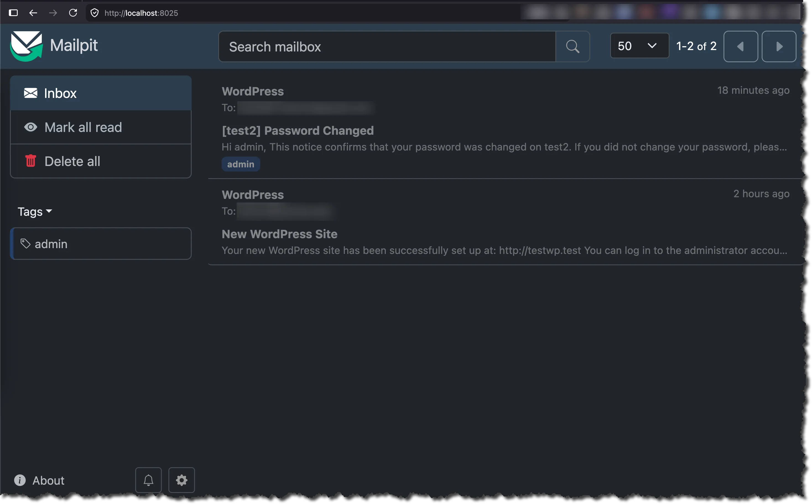Click the 18 minutes ago timestamp
This screenshot has height=504, width=812.
click(753, 90)
